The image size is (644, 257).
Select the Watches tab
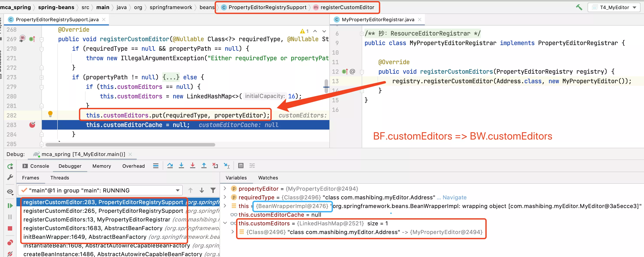(268, 177)
